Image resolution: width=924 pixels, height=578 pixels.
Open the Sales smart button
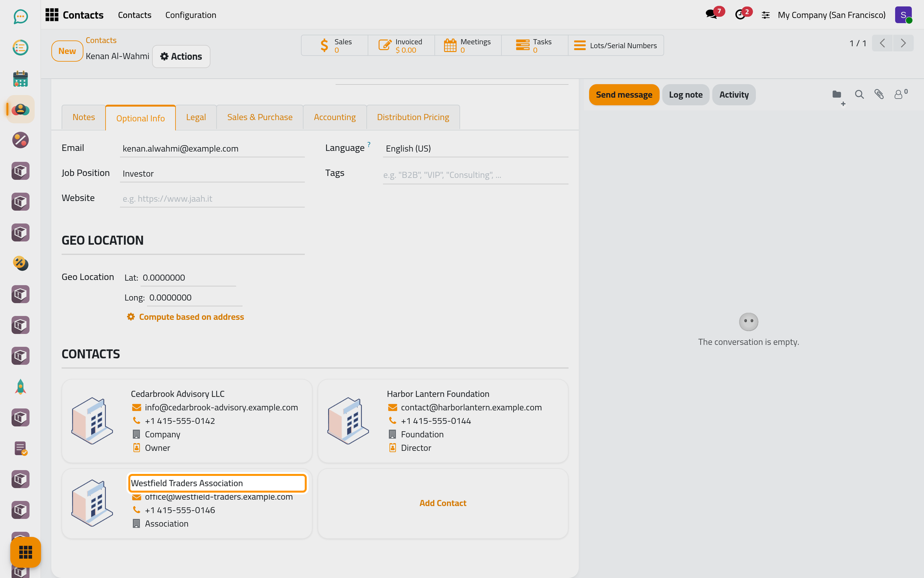click(x=334, y=45)
